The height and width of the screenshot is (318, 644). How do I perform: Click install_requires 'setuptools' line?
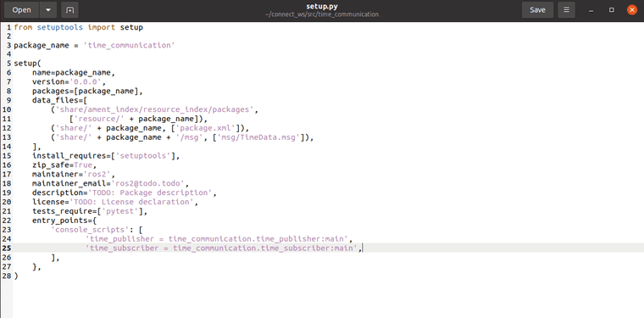click(x=106, y=156)
